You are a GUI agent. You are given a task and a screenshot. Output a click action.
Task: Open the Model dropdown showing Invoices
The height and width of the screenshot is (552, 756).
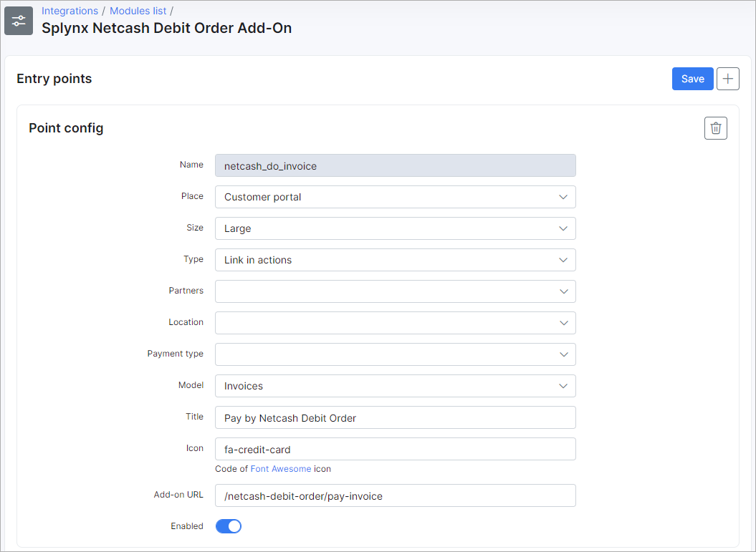point(395,386)
